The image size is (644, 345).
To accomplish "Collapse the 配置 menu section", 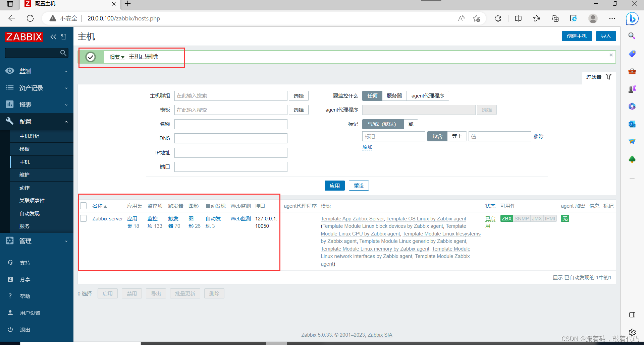I will (x=37, y=121).
